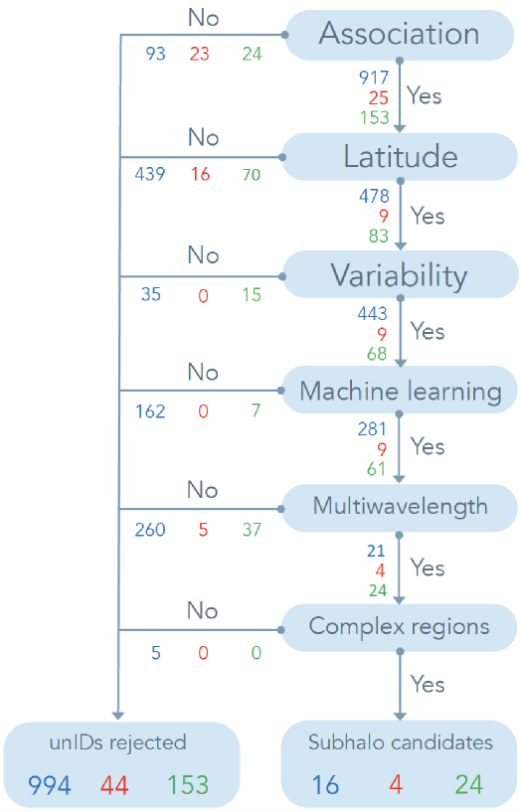Select the Machine learning box
The height and width of the screenshot is (812, 520).
[400, 391]
